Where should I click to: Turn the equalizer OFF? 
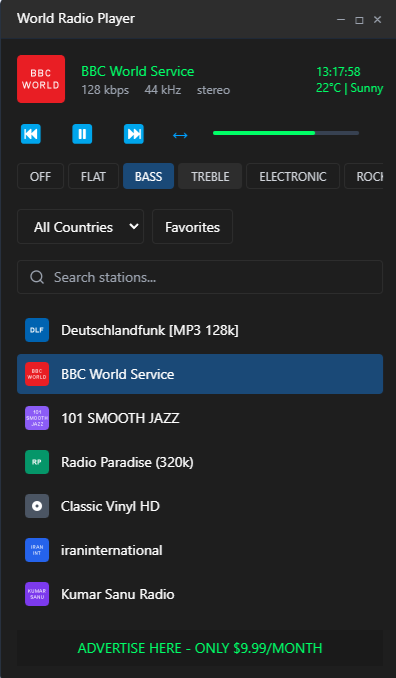coord(40,176)
